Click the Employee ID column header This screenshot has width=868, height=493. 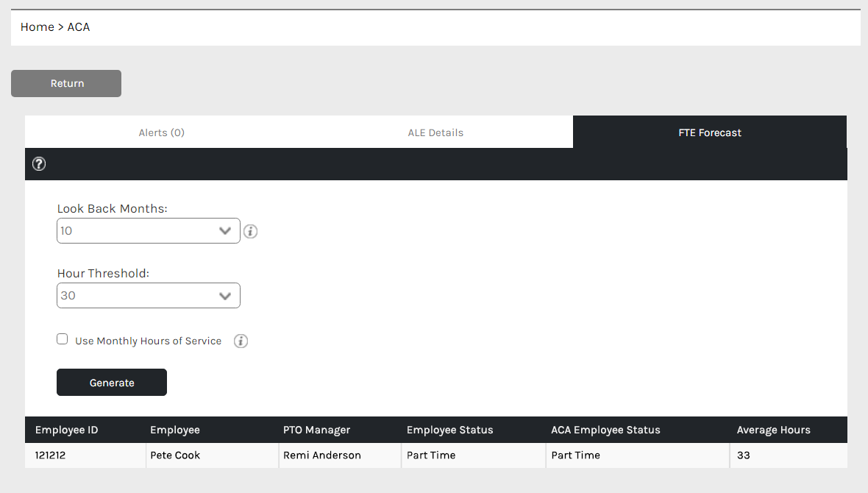point(67,430)
